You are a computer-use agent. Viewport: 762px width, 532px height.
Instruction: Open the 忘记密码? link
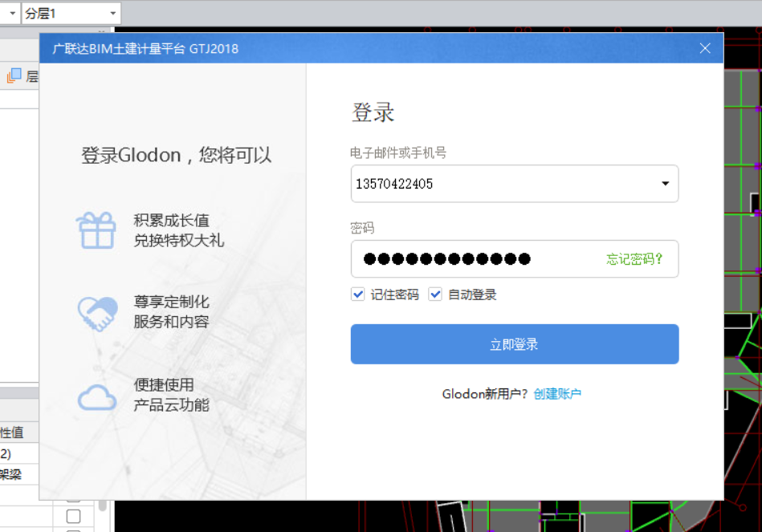634,259
